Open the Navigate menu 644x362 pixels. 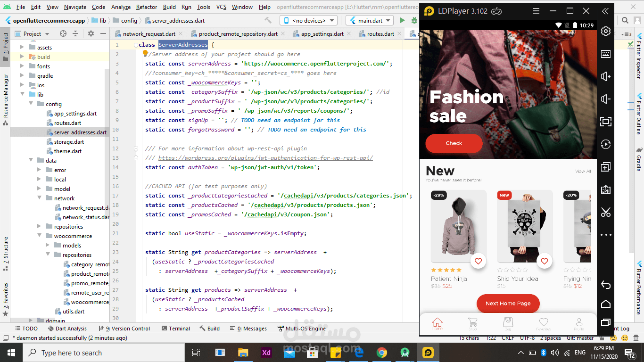tap(75, 7)
